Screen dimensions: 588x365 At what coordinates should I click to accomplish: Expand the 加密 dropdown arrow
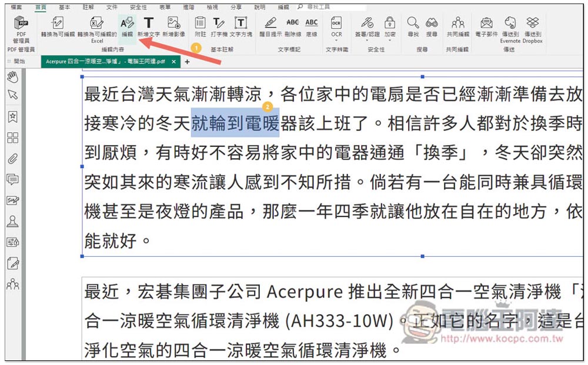tap(390, 40)
